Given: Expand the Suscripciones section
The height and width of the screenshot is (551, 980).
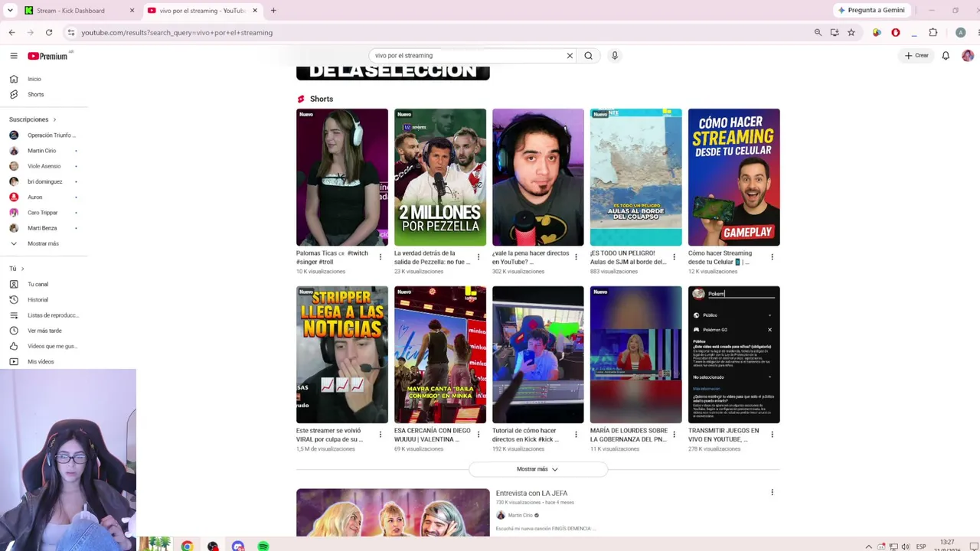Looking at the screenshot, I should tap(33, 119).
